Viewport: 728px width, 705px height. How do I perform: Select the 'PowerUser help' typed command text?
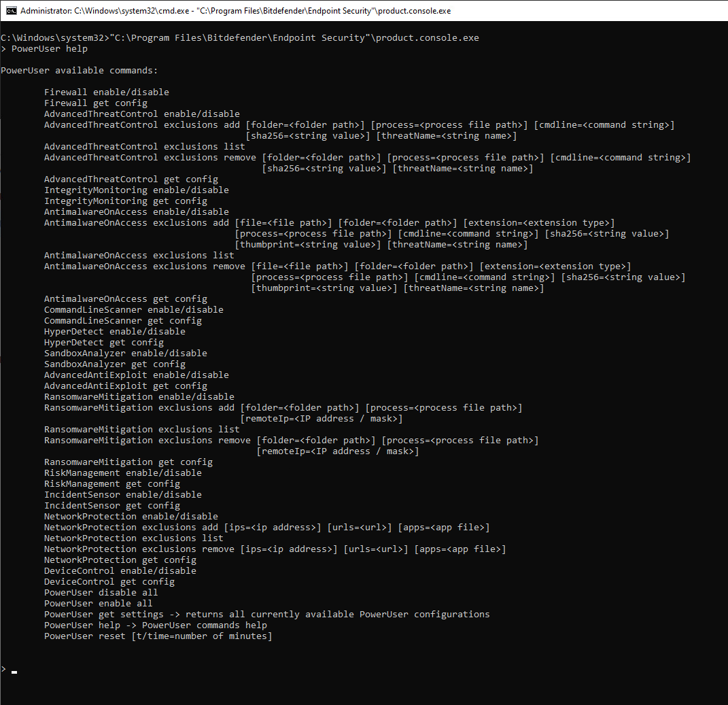[49, 48]
